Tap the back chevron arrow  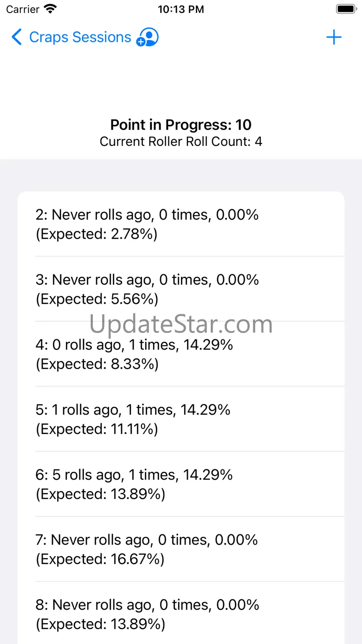pyautogui.click(x=17, y=37)
